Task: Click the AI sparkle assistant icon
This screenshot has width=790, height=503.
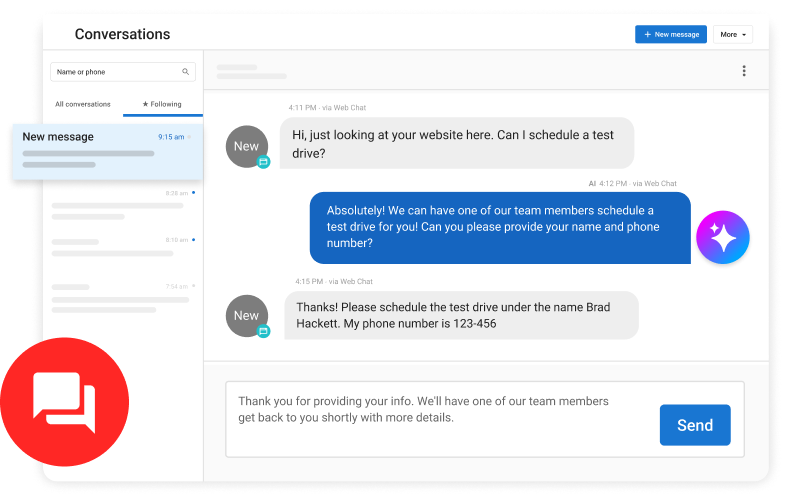Action: pyautogui.click(x=722, y=238)
